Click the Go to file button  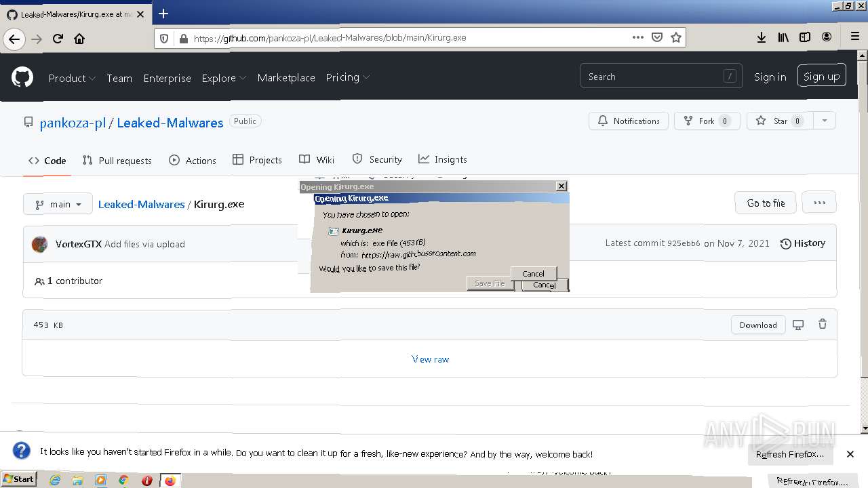pyautogui.click(x=766, y=203)
